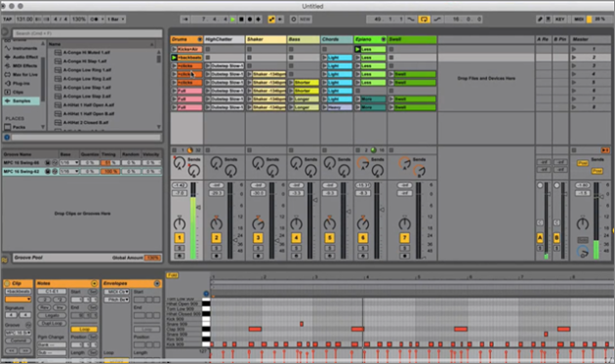Toggle the metronome button
Screen dimensions: 615x364
click(x=95, y=19)
